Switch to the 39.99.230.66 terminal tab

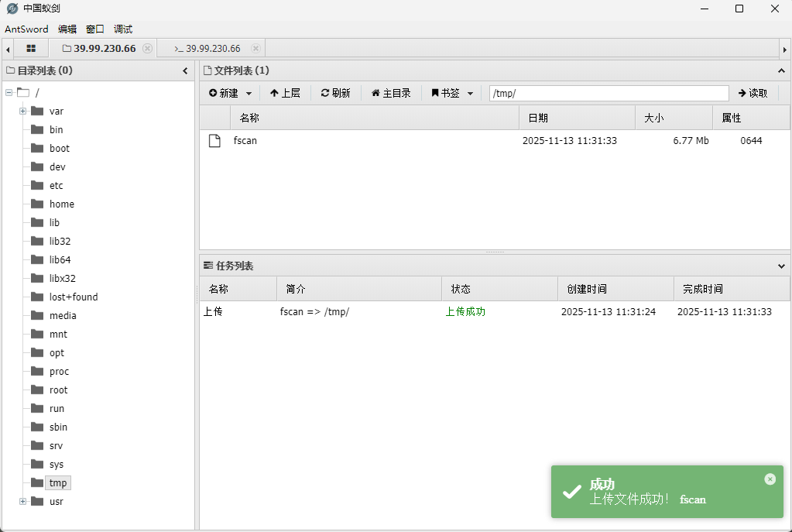pyautogui.click(x=207, y=48)
